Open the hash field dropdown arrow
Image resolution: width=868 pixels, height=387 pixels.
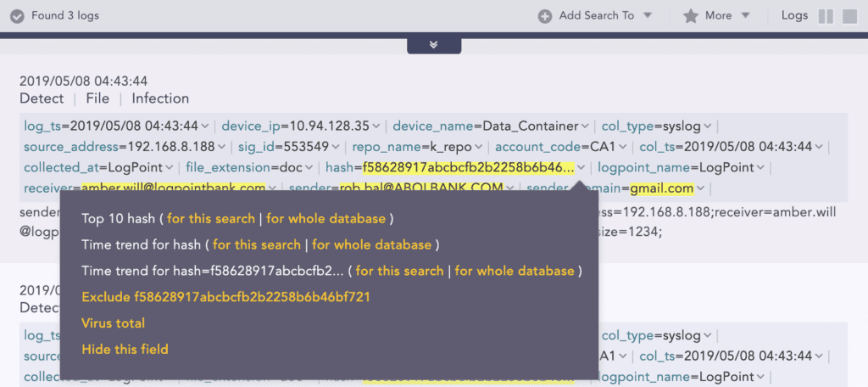[581, 168]
